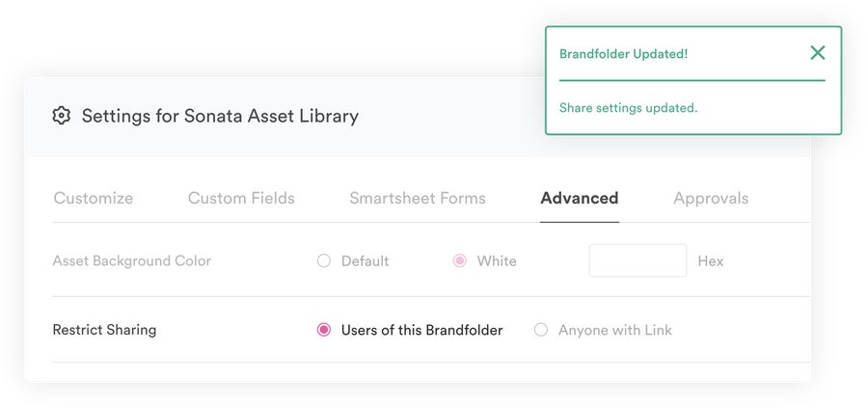Dismiss the Brandfolder Updated notification
The height and width of the screenshot is (407, 868).
click(x=817, y=53)
